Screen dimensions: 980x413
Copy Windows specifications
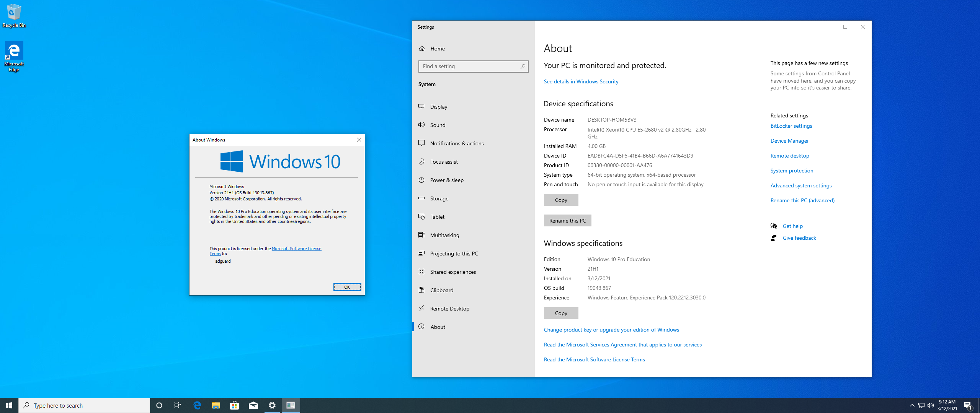[561, 313]
